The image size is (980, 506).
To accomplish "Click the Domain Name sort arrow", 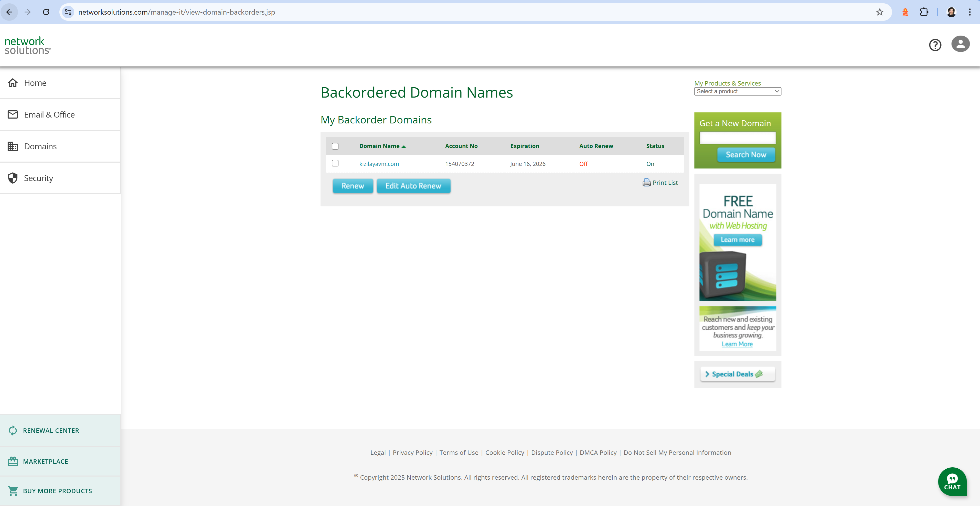I will pyautogui.click(x=404, y=146).
